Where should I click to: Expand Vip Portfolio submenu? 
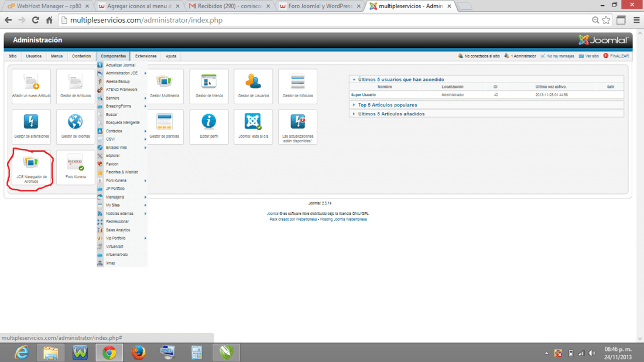click(122, 238)
